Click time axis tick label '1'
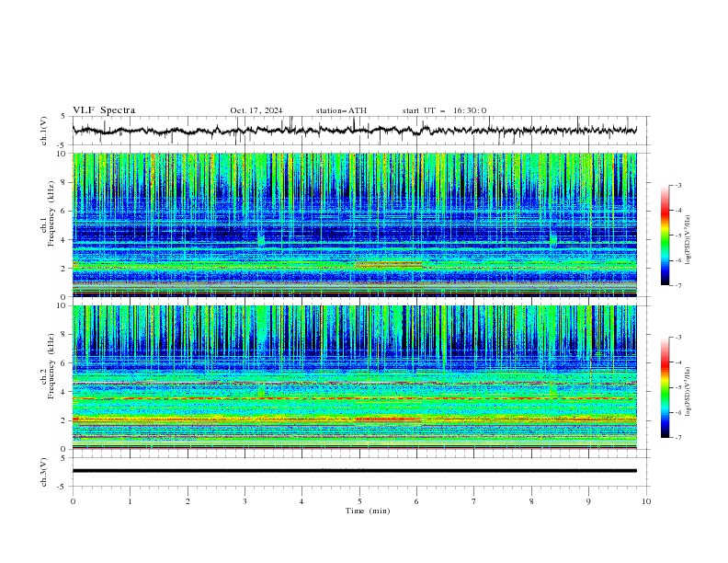The width and height of the screenshot is (728, 563). 130,501
